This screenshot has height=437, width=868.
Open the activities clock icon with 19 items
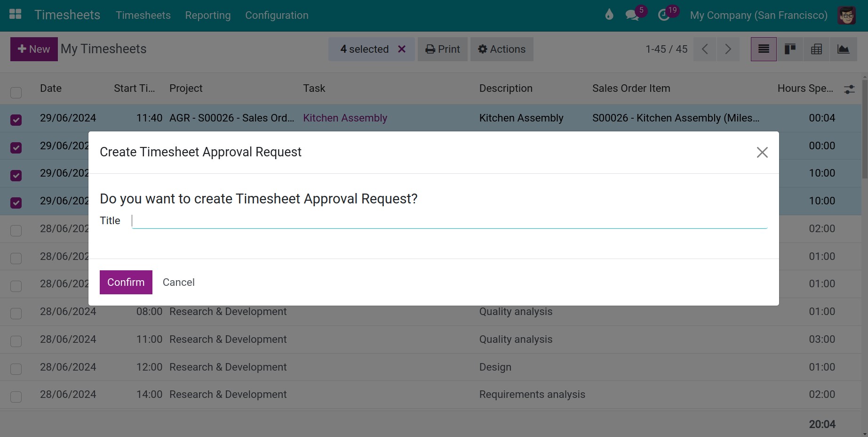[664, 15]
